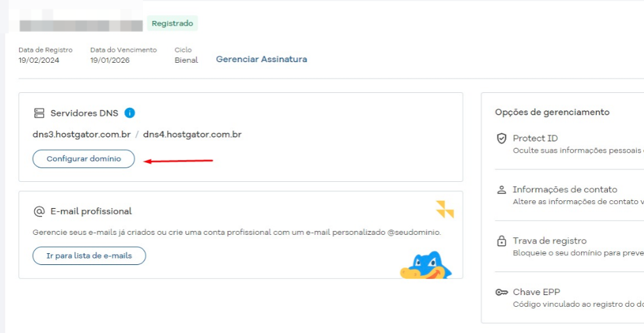This screenshot has height=333, width=644.
Task: Click the padlock icon for Trava de registro
Action: pyautogui.click(x=502, y=241)
